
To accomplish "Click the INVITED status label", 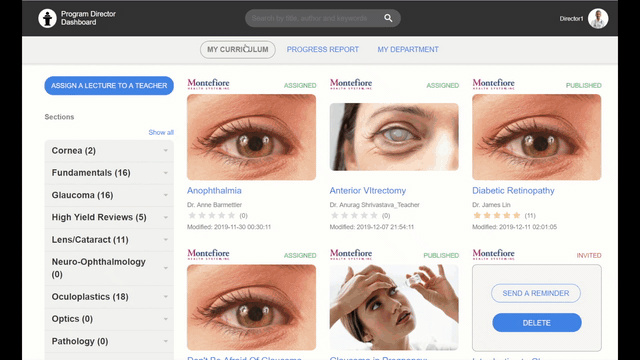I will (x=589, y=256).
